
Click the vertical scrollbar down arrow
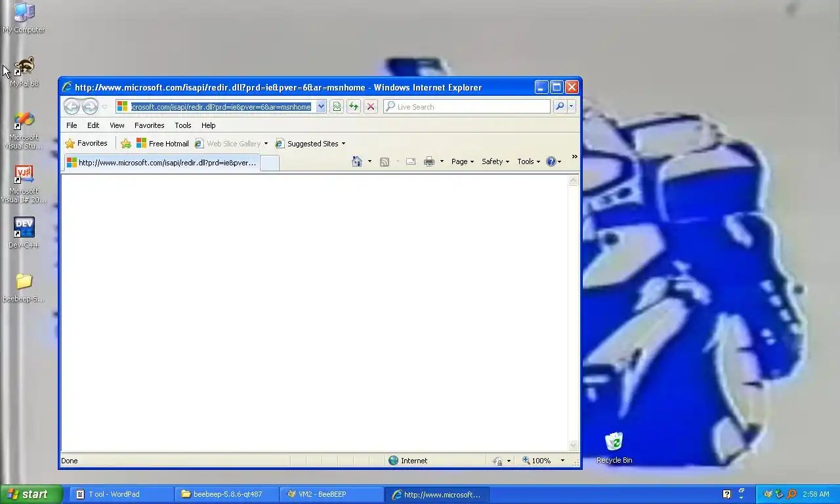pos(574,446)
